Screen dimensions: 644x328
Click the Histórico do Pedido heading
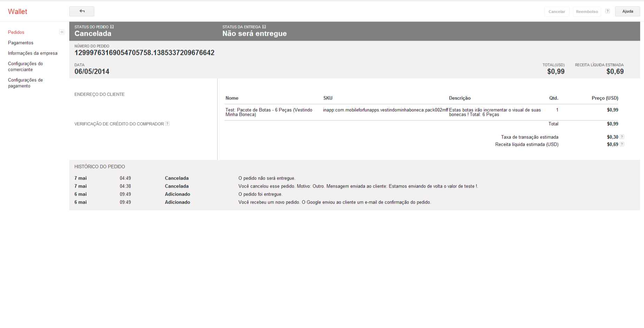coord(100,166)
